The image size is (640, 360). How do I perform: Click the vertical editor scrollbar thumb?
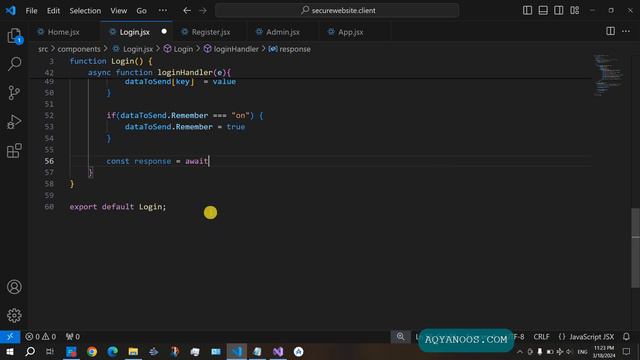pyautogui.click(x=636, y=248)
